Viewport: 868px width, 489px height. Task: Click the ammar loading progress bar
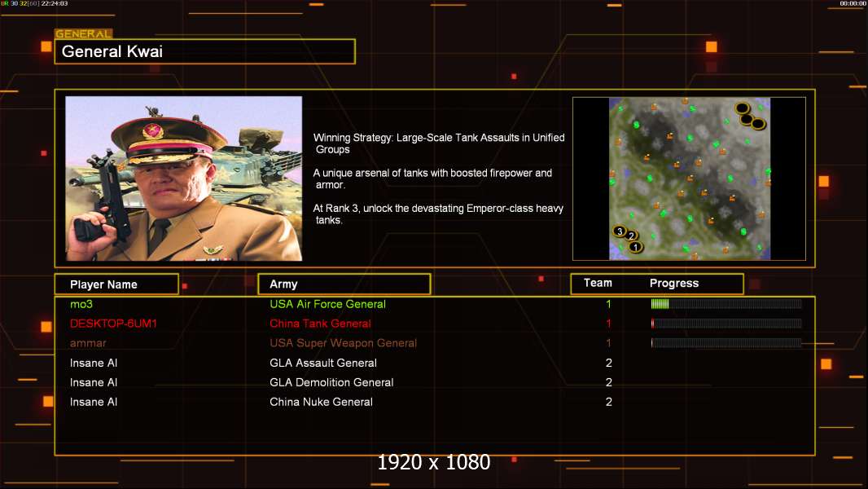[x=726, y=343]
